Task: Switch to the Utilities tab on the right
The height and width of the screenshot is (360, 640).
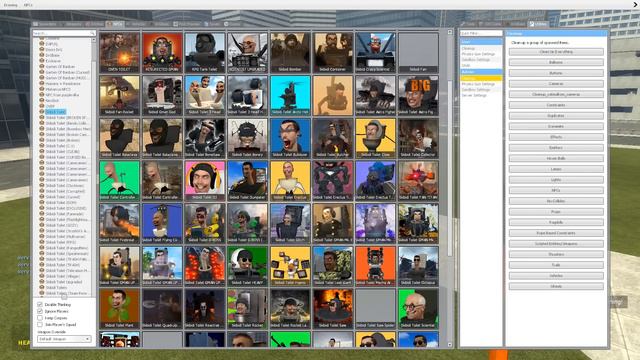Action: tap(538, 24)
